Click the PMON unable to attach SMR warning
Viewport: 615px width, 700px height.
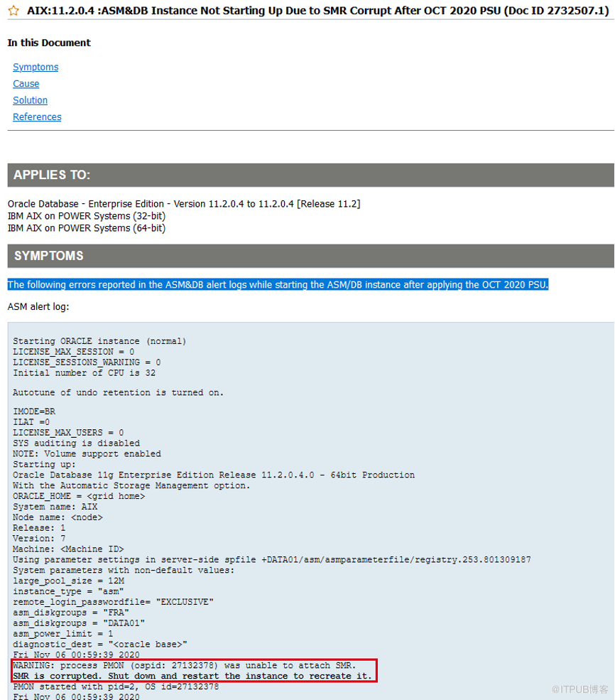click(x=185, y=666)
